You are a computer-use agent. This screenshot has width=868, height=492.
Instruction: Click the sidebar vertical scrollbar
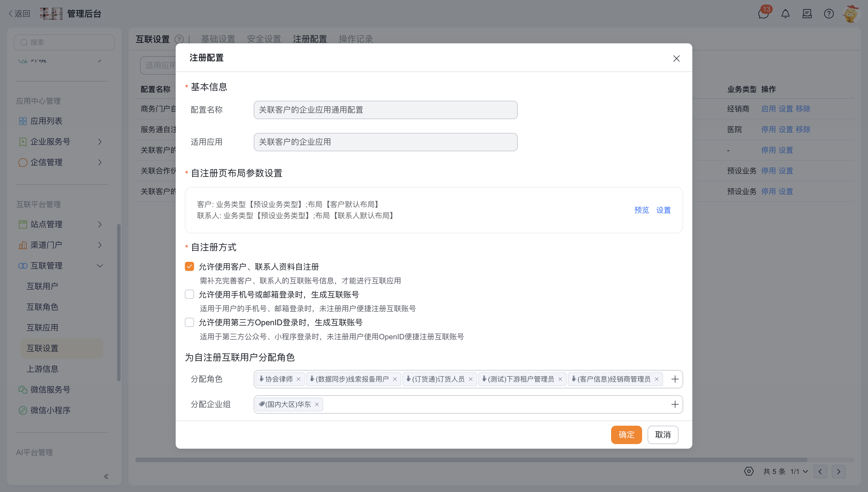pos(119,303)
